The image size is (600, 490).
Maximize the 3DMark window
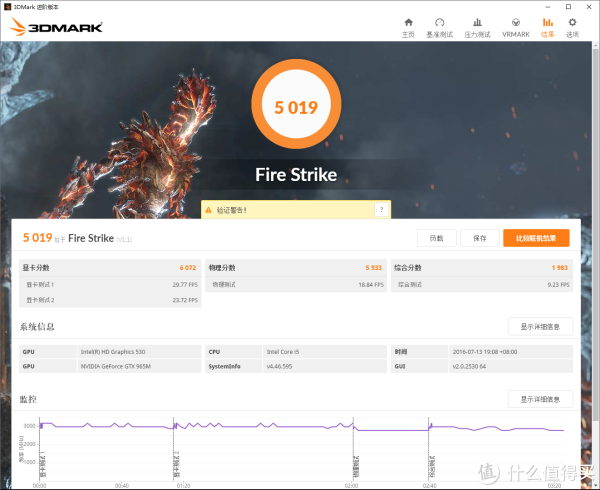click(x=568, y=7)
